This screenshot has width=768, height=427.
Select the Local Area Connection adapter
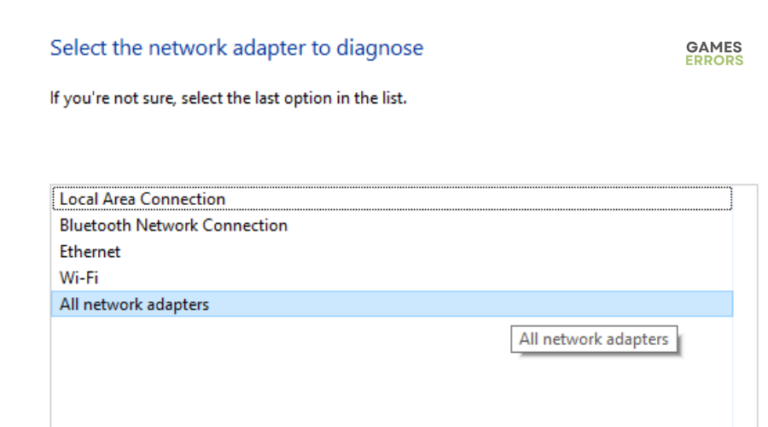(x=142, y=199)
